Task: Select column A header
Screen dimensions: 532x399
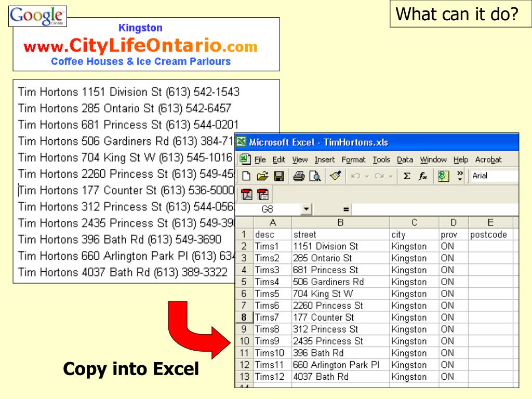Action: click(272, 222)
